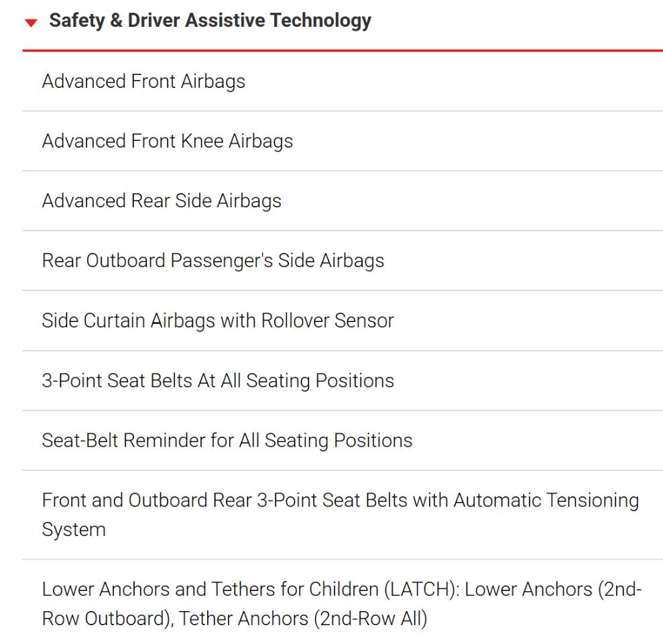This screenshot has height=644, width=663.
Task: Click "Tether Anchors (2nd-Row All)" text
Action: 303,619
